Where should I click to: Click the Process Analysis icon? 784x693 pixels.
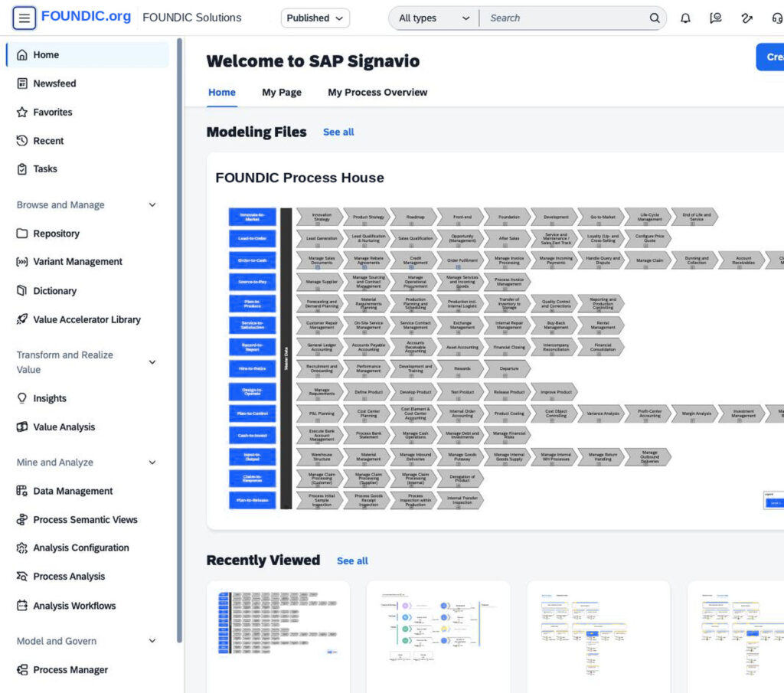pyautogui.click(x=22, y=576)
